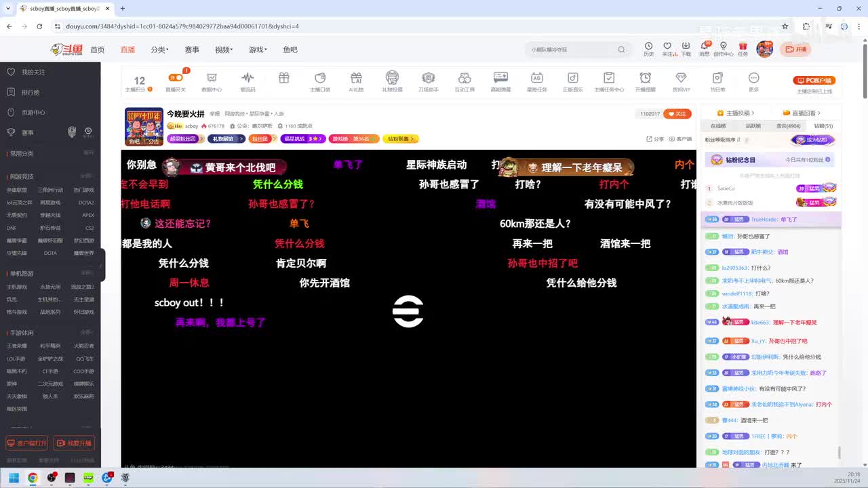Click the PC客户端 button
Image resolution: width=868 pixels, height=488 pixels.
[814, 80]
